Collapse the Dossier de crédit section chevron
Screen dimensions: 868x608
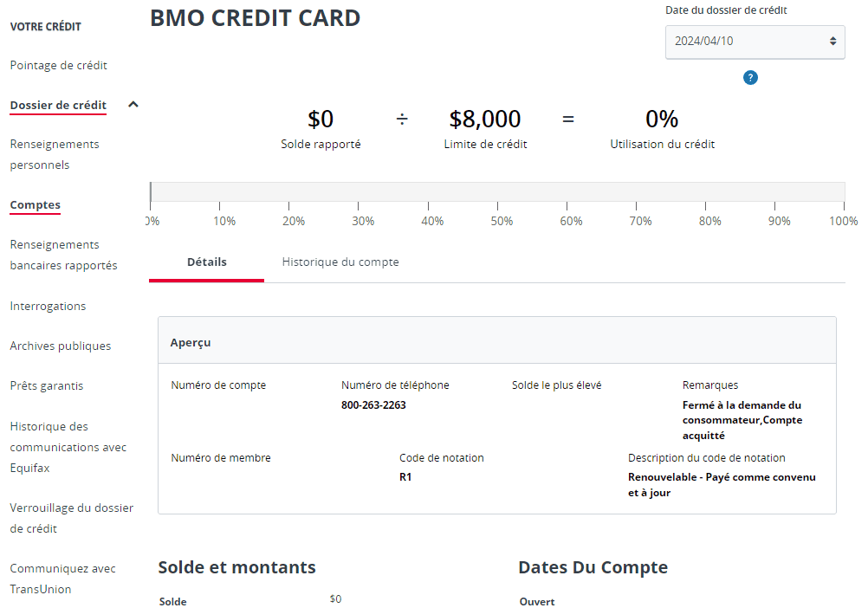pos(133,102)
